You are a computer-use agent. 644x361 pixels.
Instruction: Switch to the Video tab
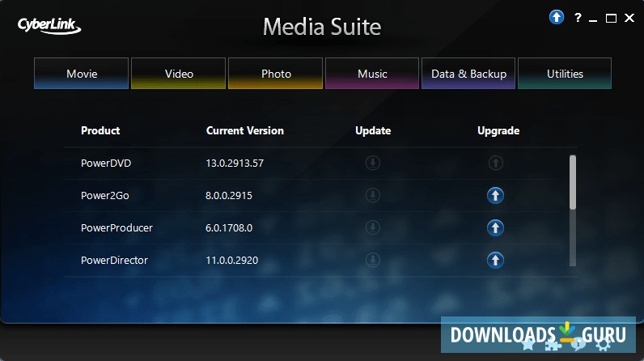click(x=178, y=74)
